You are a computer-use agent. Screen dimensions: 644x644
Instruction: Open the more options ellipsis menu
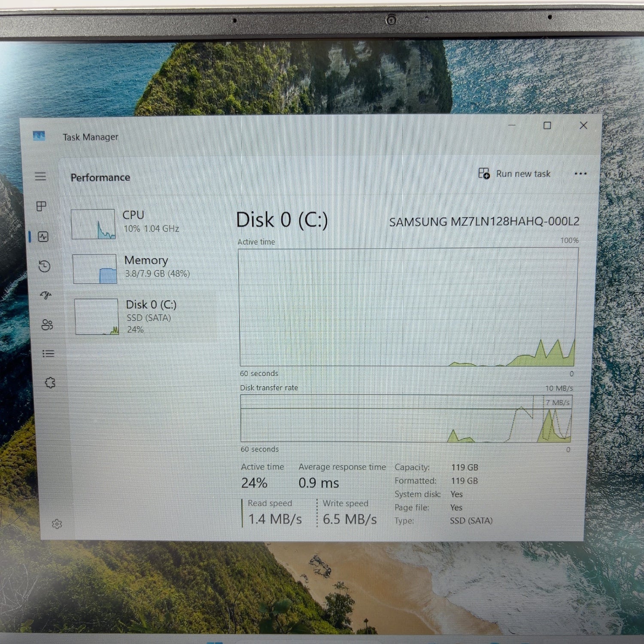point(580,173)
